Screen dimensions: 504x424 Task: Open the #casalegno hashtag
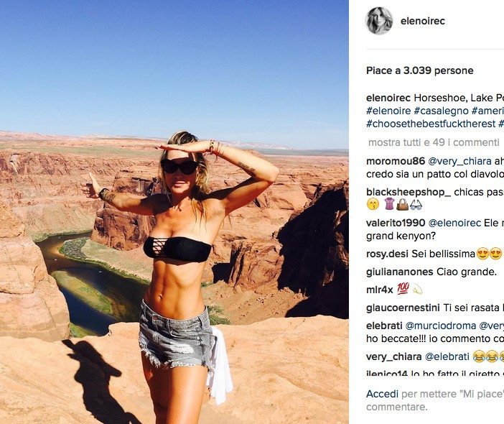[441, 111]
